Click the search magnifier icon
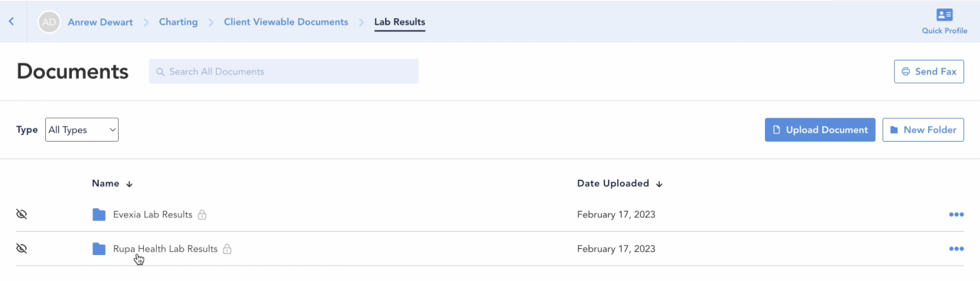Image resolution: width=980 pixels, height=281 pixels. click(161, 72)
